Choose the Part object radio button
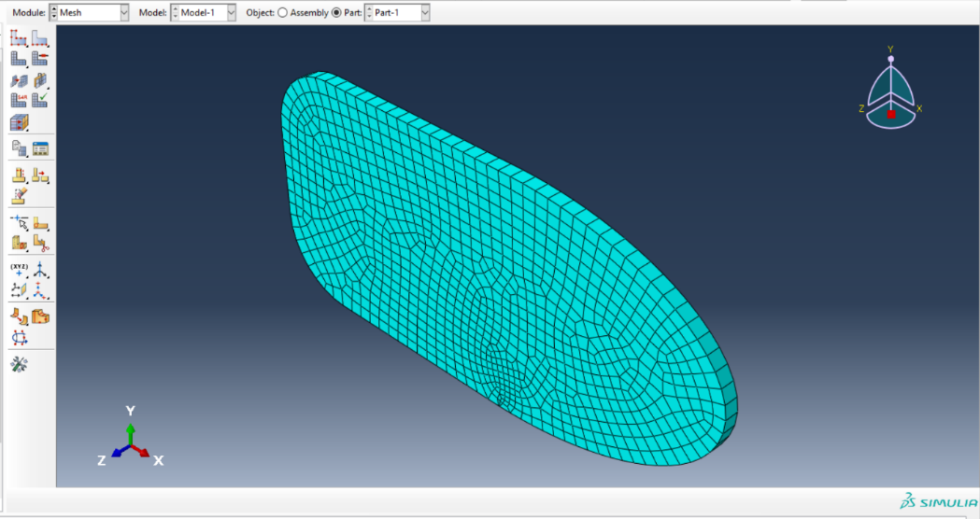This screenshot has height=519, width=980. 336,12
